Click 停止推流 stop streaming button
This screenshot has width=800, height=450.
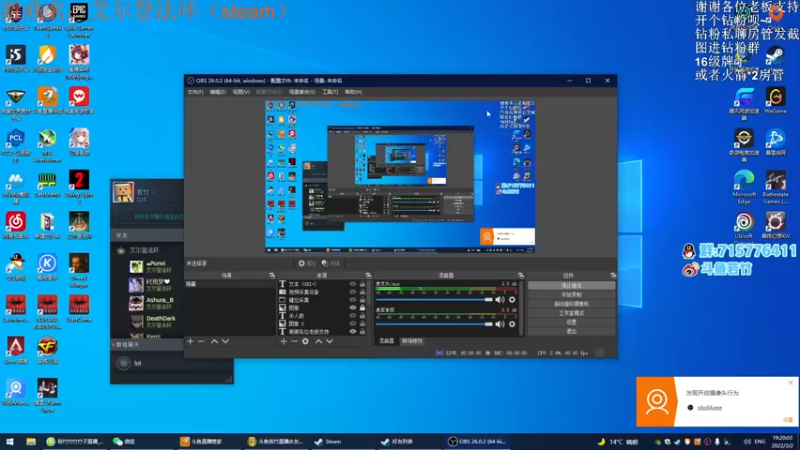[x=571, y=286]
